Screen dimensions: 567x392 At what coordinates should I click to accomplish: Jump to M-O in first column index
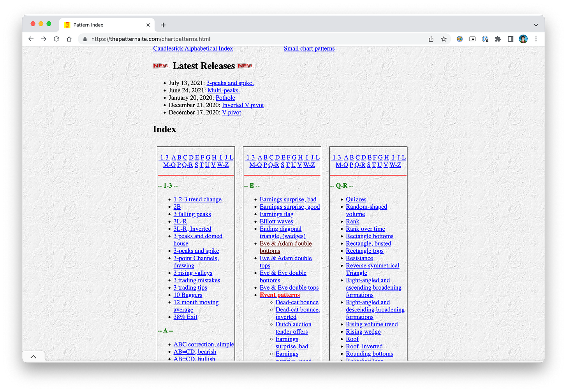[x=169, y=165]
